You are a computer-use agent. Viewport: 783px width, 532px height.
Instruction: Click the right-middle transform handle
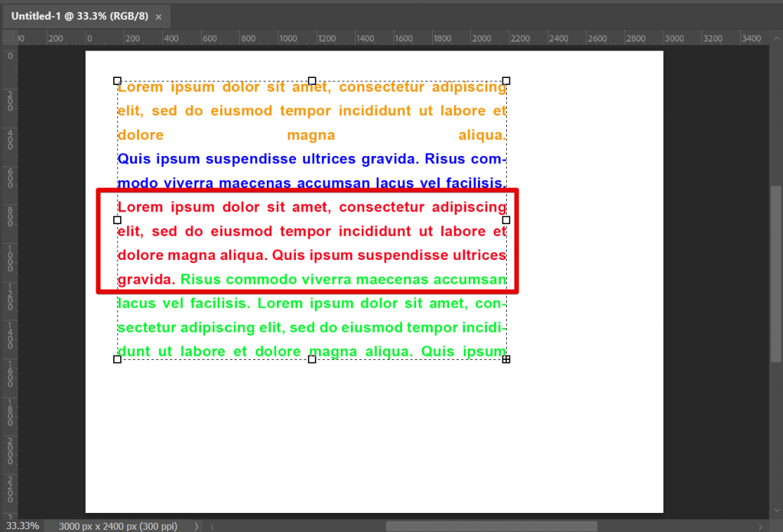pos(504,219)
